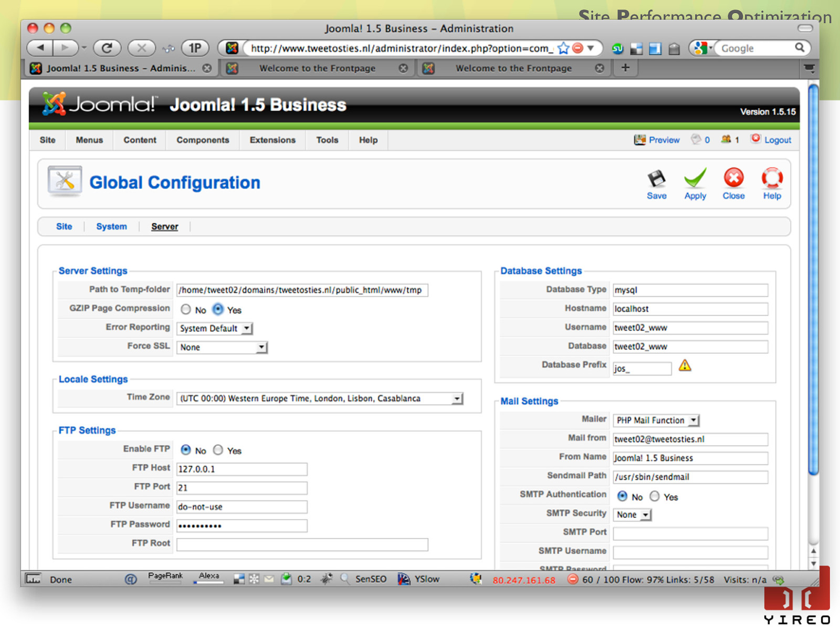Viewport: 840px width, 630px height.
Task: Click the FTP Password field
Action: 242,526
